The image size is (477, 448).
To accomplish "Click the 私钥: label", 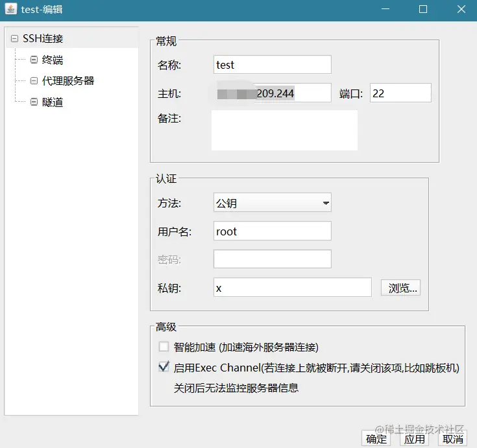I will coord(169,288).
